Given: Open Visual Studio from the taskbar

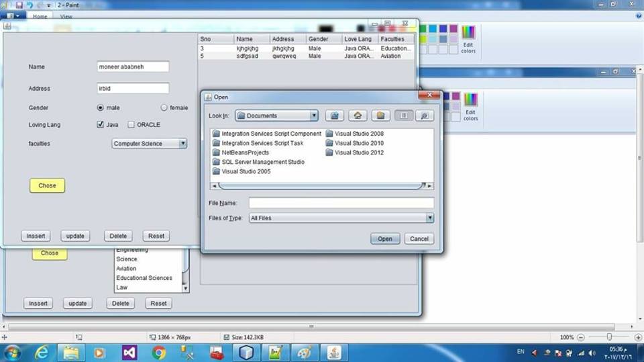Looking at the screenshot, I should tap(129, 353).
